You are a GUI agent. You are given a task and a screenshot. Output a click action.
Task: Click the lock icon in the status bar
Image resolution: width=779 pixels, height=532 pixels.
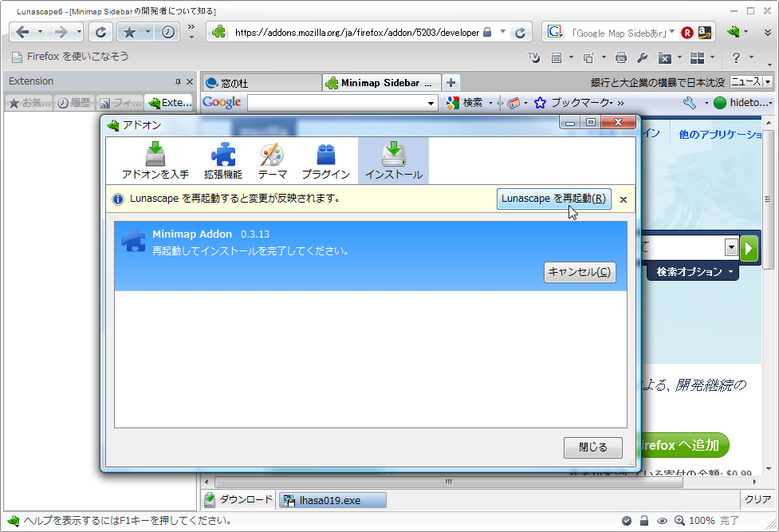644,520
